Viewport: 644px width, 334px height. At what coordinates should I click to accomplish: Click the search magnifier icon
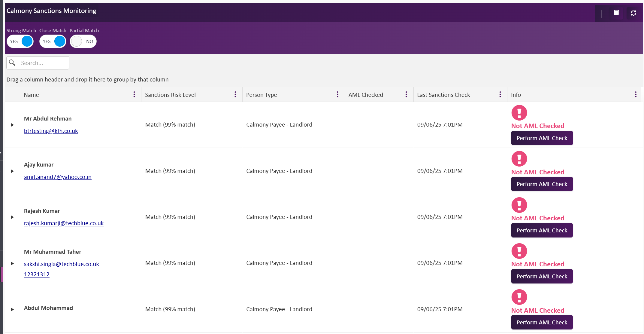click(12, 63)
